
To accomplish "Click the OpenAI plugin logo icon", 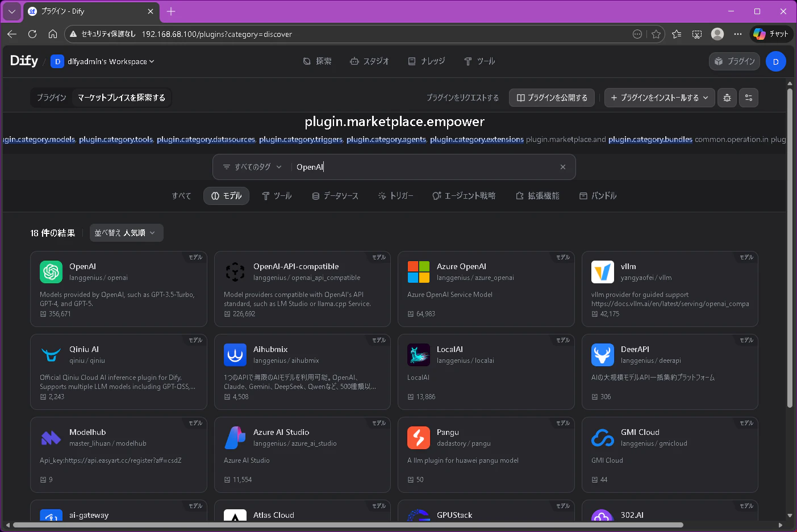I will tap(51, 272).
